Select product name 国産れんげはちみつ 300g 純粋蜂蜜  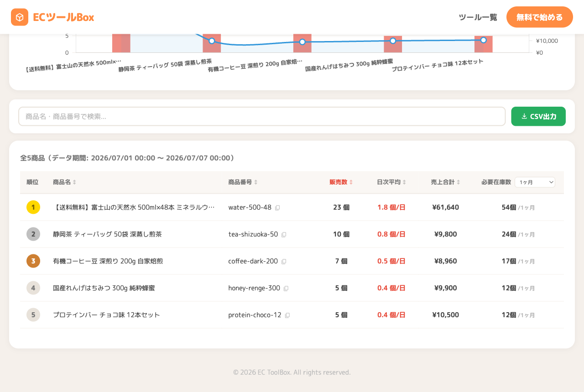(104, 288)
